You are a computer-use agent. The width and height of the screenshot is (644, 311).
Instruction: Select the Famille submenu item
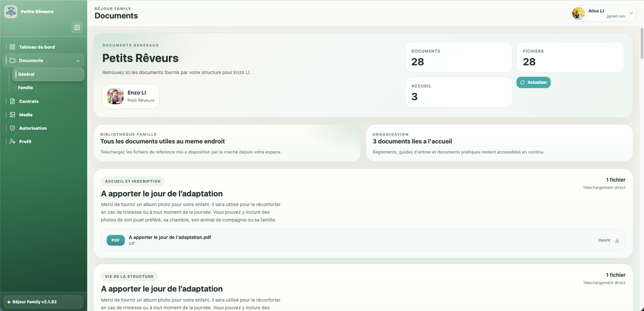(x=48, y=88)
